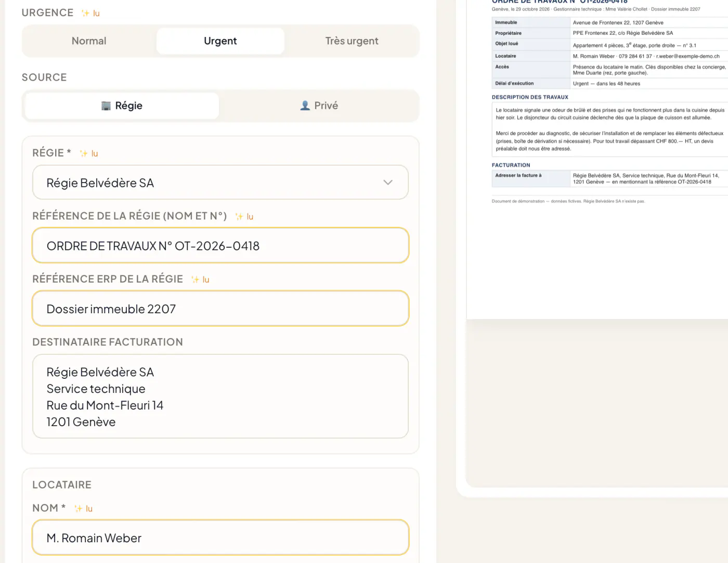Screen dimensions: 728x563
Task: Switch the source to Privé
Action: tap(319, 106)
